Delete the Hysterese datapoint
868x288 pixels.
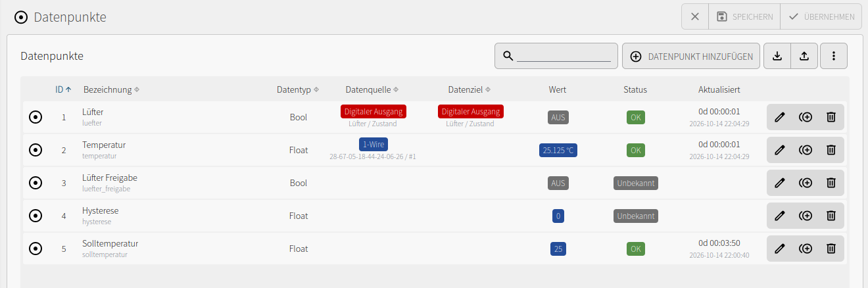pyautogui.click(x=831, y=216)
